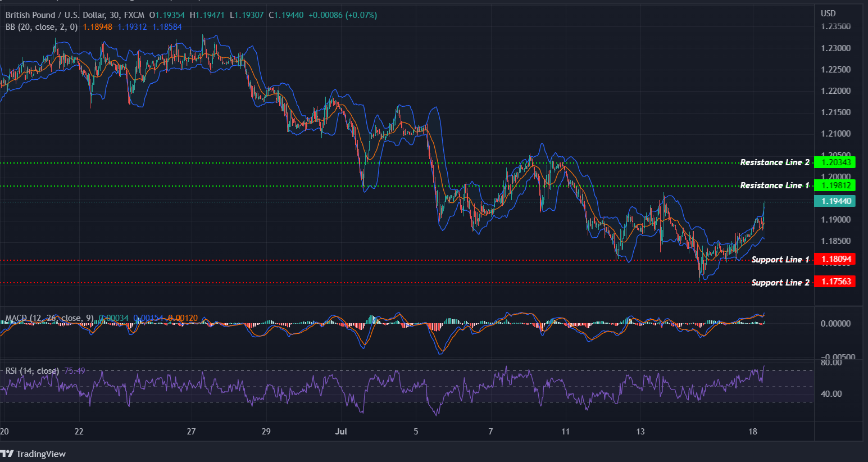
Task: Click the Resistance Line 1 price label 1.19812
Action: pyautogui.click(x=835, y=185)
